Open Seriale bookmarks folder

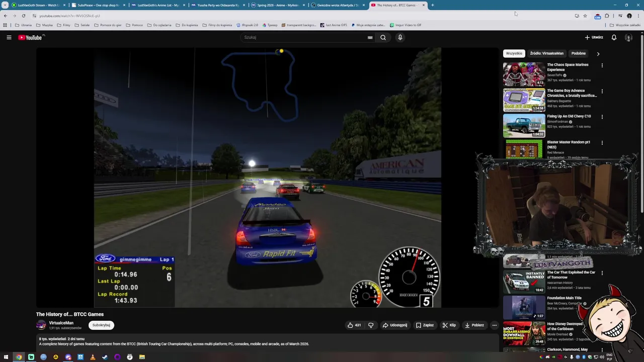coord(82,25)
